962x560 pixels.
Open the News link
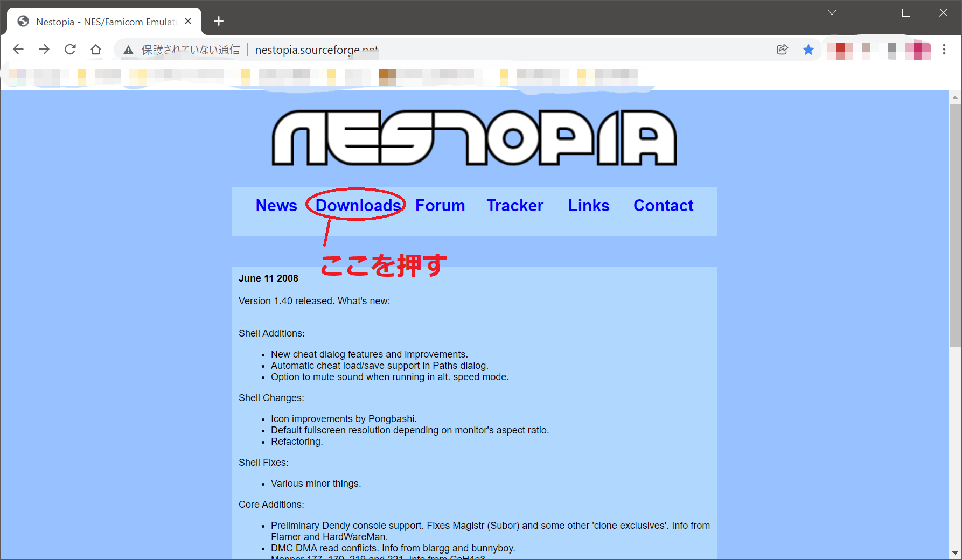tap(276, 206)
